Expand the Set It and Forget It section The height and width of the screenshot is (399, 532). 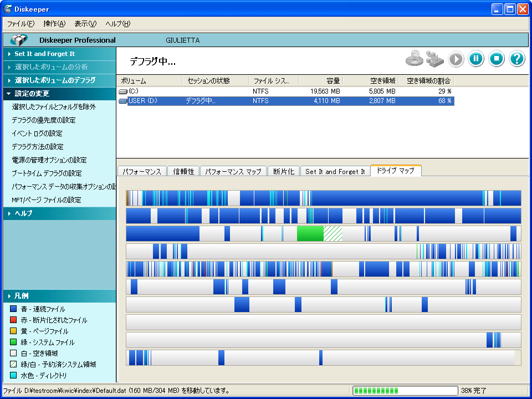tap(59, 54)
